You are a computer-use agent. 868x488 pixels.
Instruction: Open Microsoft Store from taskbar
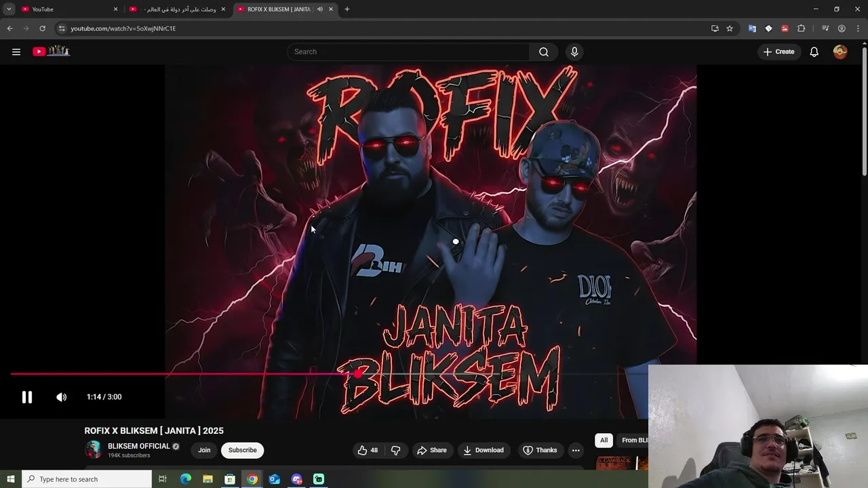point(230,479)
